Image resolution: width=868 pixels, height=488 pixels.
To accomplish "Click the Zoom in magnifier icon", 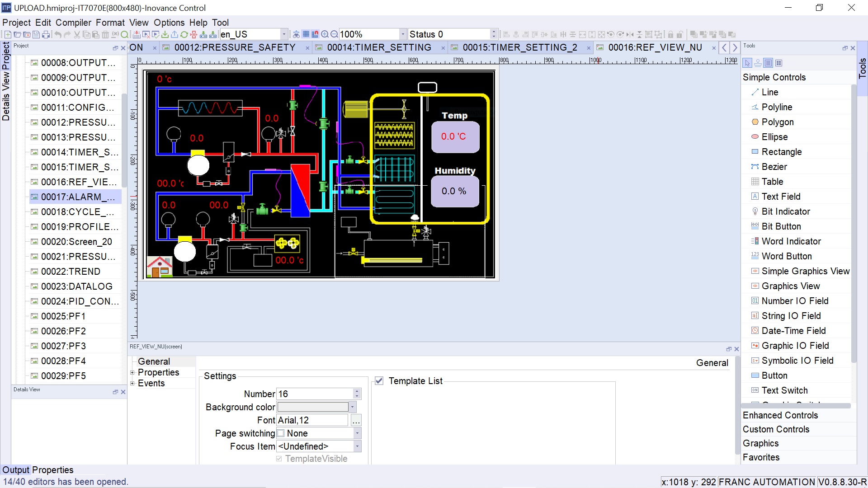I will point(325,34).
